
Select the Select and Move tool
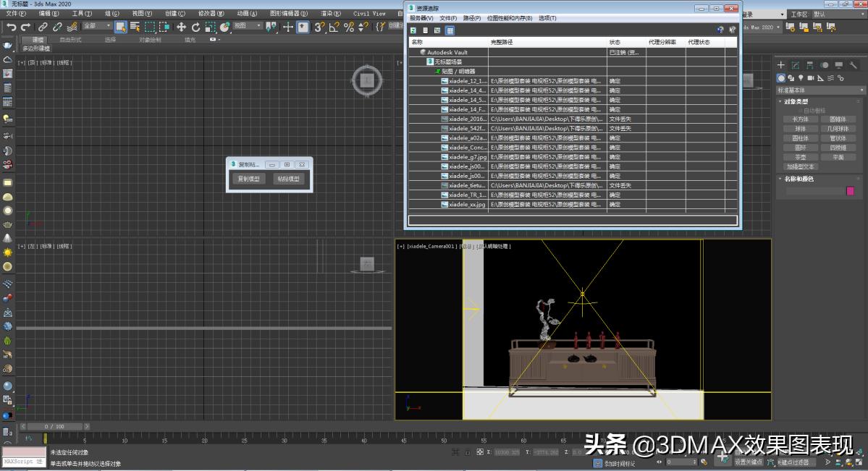[182, 26]
